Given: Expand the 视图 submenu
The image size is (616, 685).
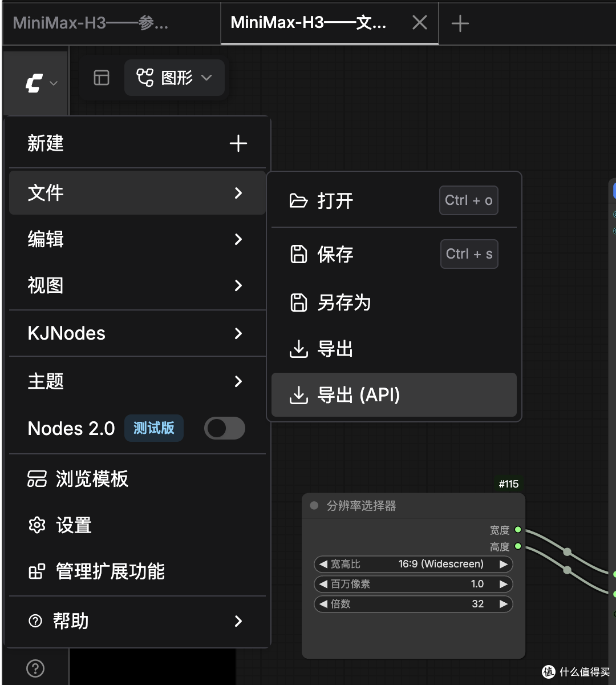Looking at the screenshot, I should pyautogui.click(x=137, y=285).
